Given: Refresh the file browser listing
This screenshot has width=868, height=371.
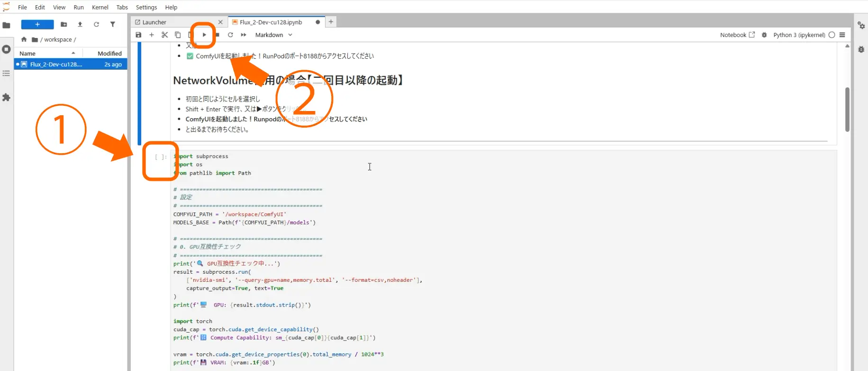Looking at the screenshot, I should (x=96, y=24).
